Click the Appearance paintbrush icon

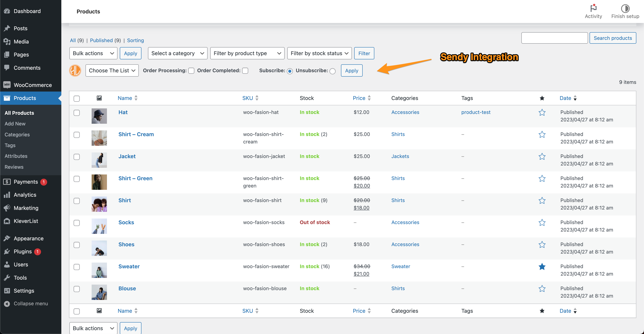point(7,238)
